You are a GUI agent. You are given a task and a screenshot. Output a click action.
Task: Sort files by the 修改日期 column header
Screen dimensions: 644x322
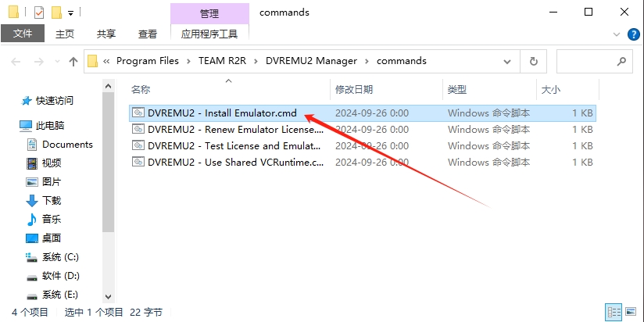click(x=354, y=90)
